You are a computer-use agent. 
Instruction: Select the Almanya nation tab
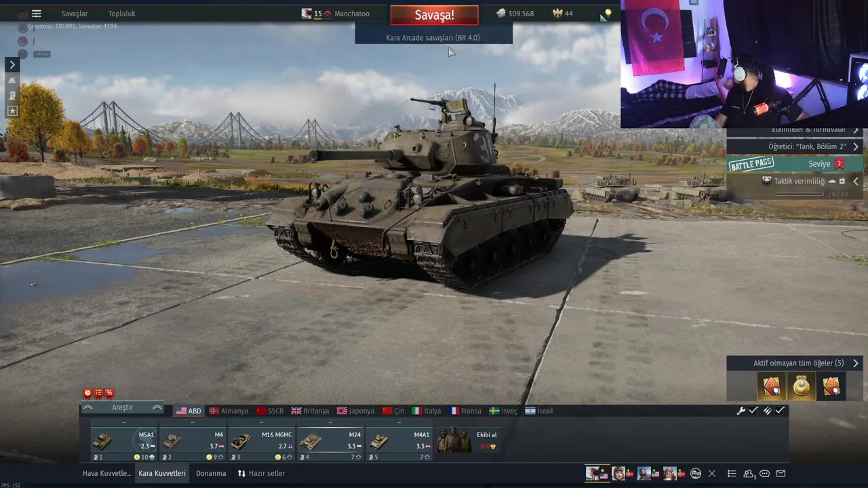pyautogui.click(x=229, y=411)
